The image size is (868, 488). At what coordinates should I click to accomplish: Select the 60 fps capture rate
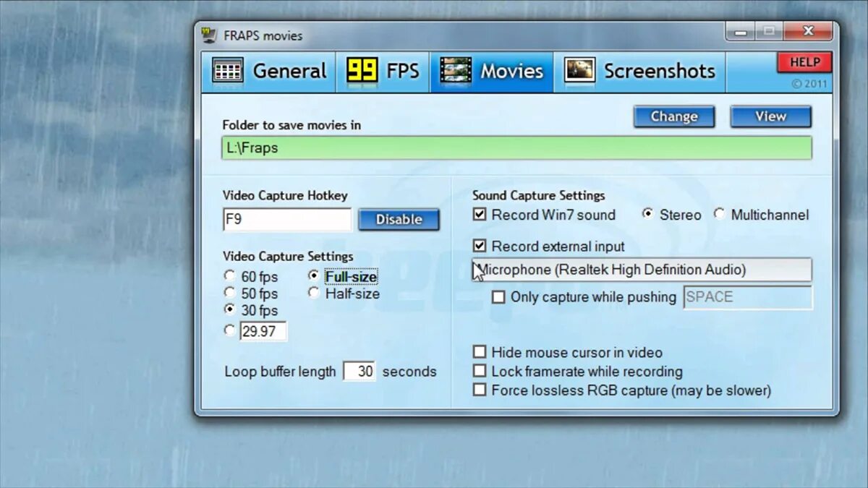click(229, 276)
